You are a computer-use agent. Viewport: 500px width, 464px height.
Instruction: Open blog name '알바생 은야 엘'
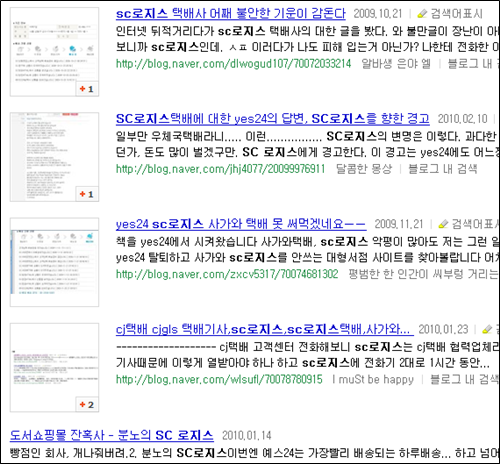(396, 63)
